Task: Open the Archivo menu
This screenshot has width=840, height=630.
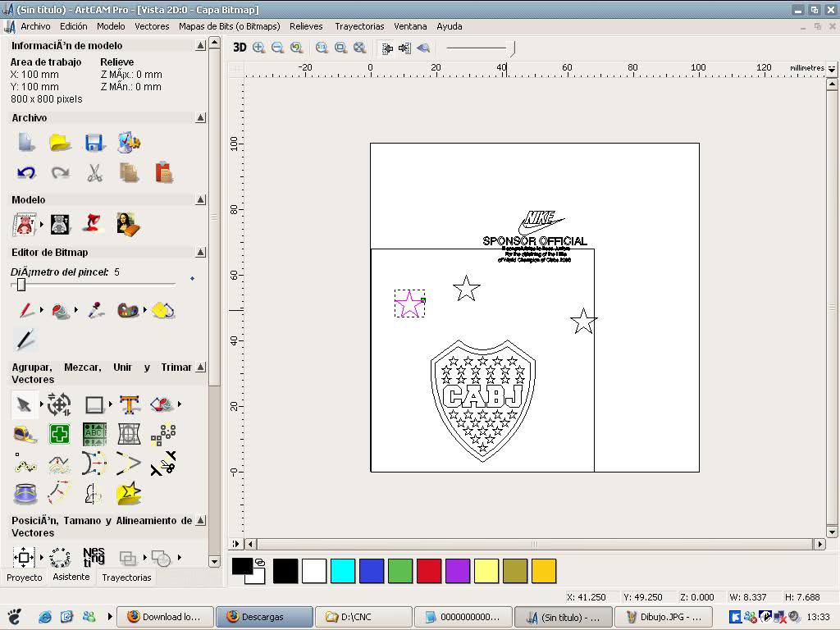Action: [x=35, y=26]
